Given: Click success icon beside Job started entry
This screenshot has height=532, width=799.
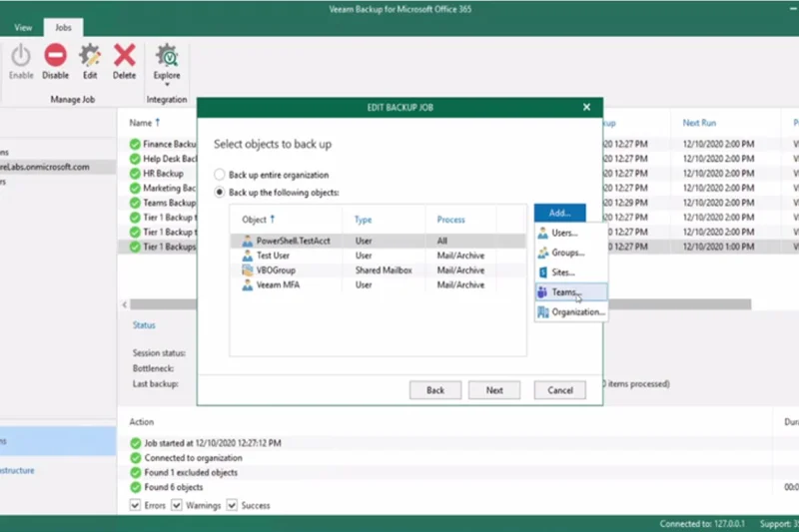Looking at the screenshot, I should pos(135,443).
